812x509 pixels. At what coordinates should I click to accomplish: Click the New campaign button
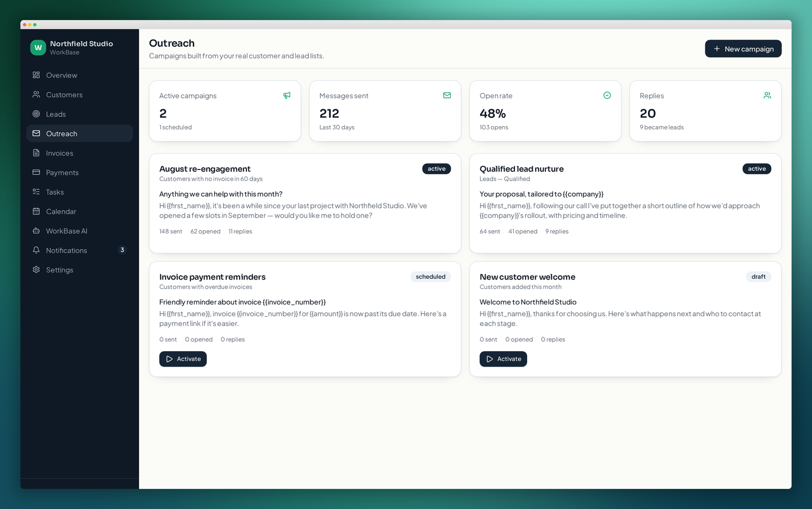(743, 49)
